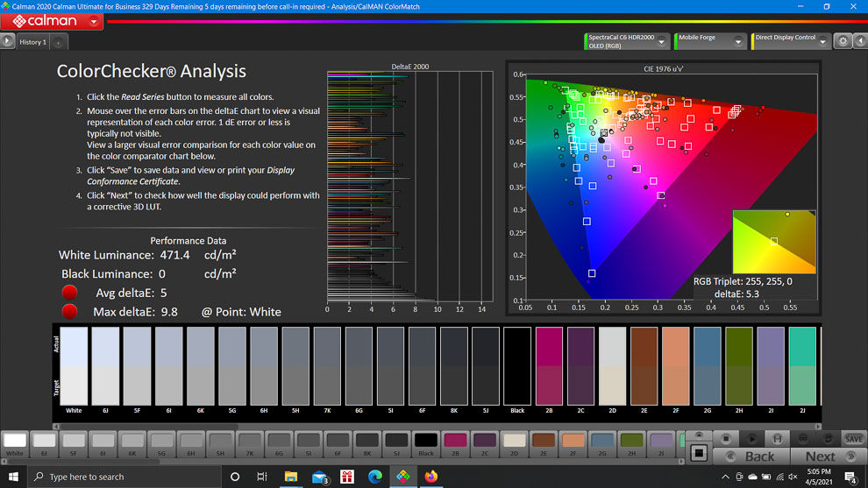Open the notification center icon

[850, 477]
